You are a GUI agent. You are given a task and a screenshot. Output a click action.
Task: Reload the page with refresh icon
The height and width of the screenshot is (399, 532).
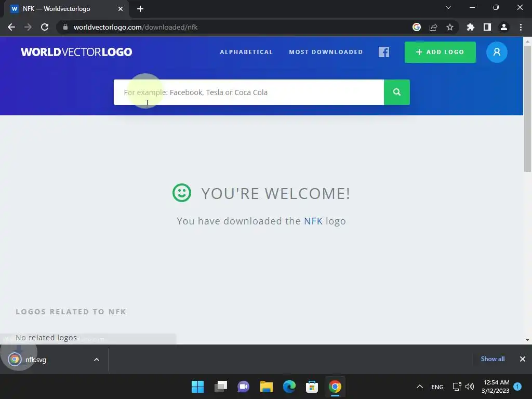pyautogui.click(x=45, y=27)
